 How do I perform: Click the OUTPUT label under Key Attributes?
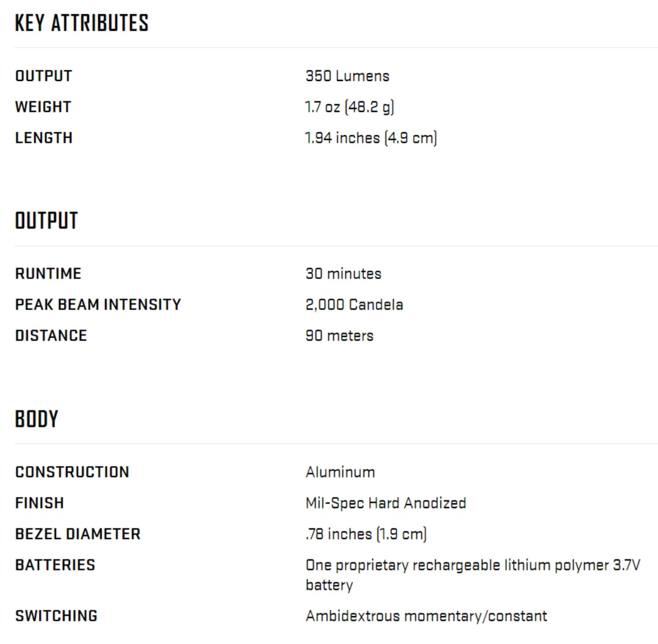43,76
